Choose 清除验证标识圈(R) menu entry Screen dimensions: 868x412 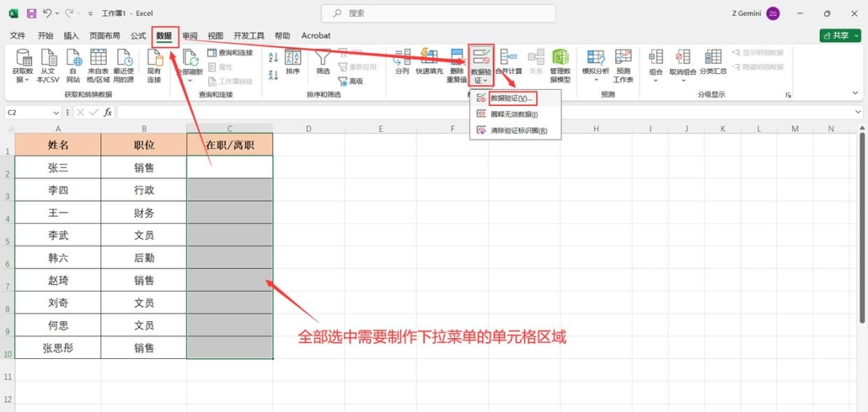(x=514, y=131)
